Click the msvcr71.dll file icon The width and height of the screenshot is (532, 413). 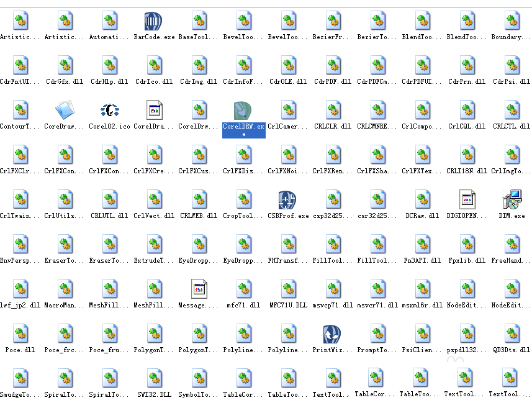[x=378, y=289]
